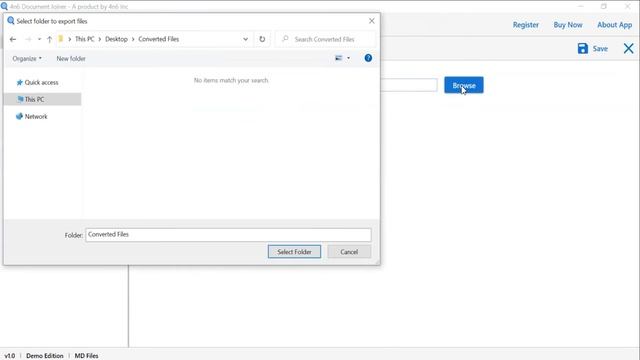The image size is (640, 360).
Task: Open the recent locations dropdown arrow
Action: [x=39, y=39]
